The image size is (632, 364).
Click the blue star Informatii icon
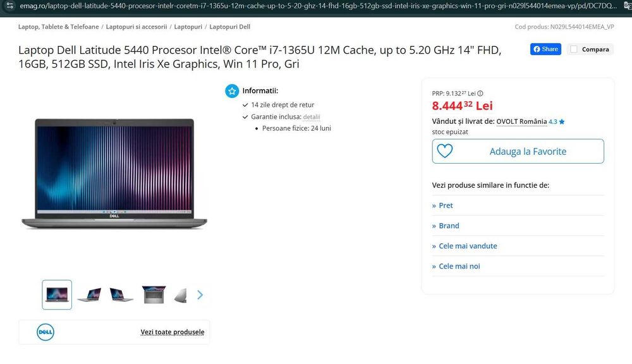coord(232,91)
